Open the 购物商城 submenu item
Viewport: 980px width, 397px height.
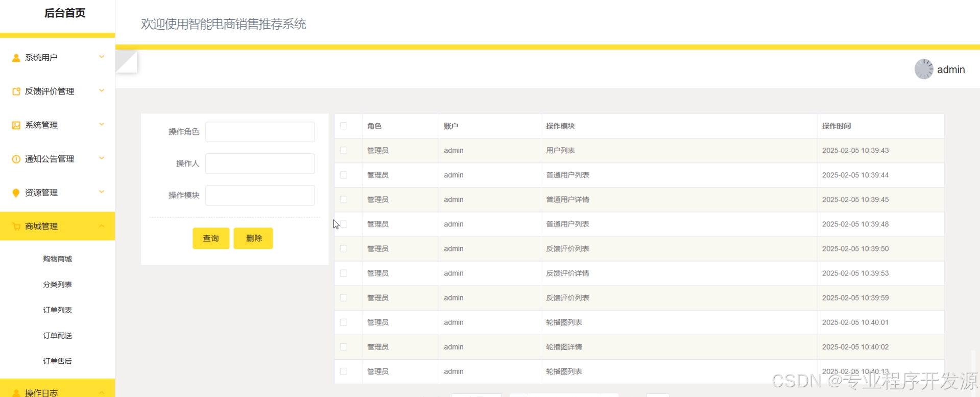pyautogui.click(x=58, y=259)
